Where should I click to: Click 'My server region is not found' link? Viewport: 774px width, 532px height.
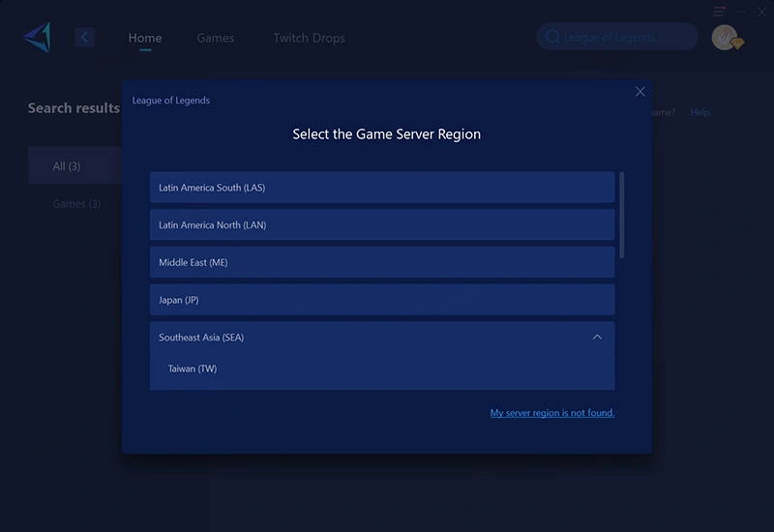point(552,413)
